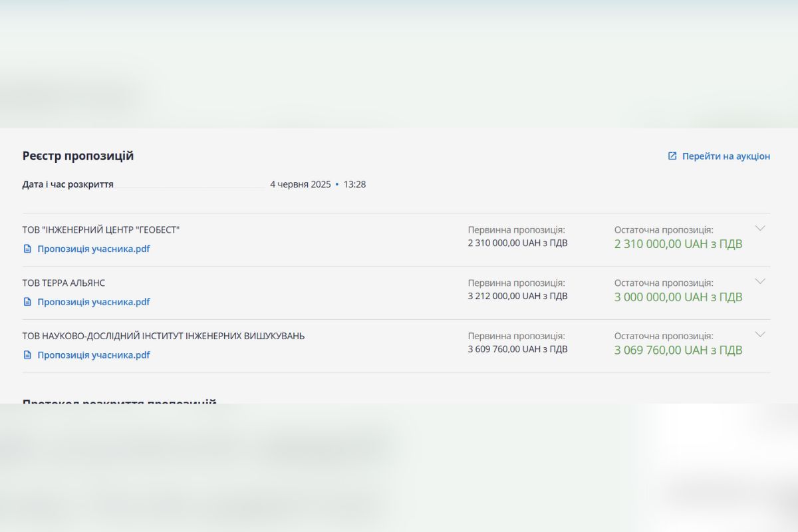Click the file icon under ГЕОБЕСТ bidder

pyautogui.click(x=27, y=249)
